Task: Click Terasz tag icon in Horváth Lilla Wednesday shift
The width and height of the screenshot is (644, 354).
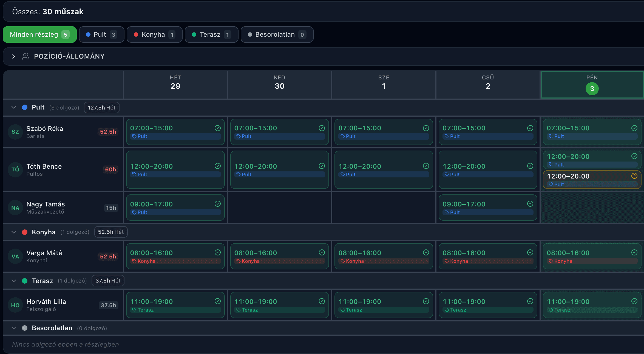Action: pyautogui.click(x=342, y=310)
